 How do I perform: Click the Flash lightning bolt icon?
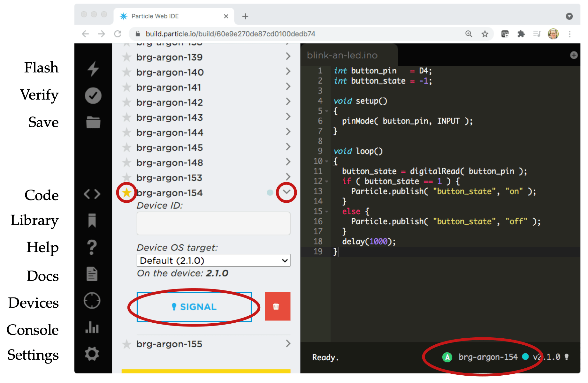(93, 69)
